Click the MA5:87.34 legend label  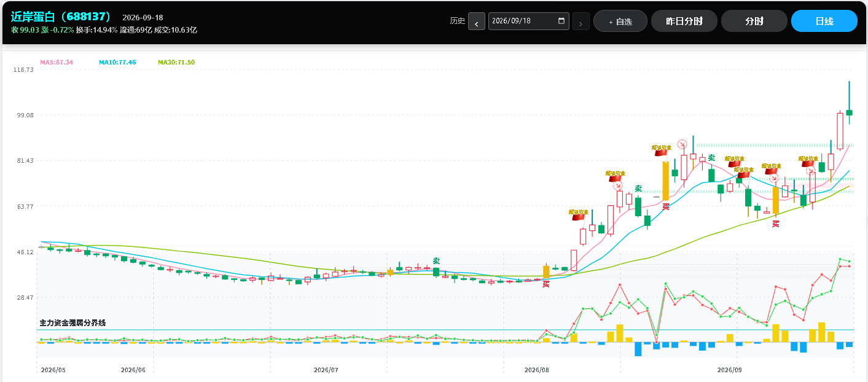click(x=57, y=63)
